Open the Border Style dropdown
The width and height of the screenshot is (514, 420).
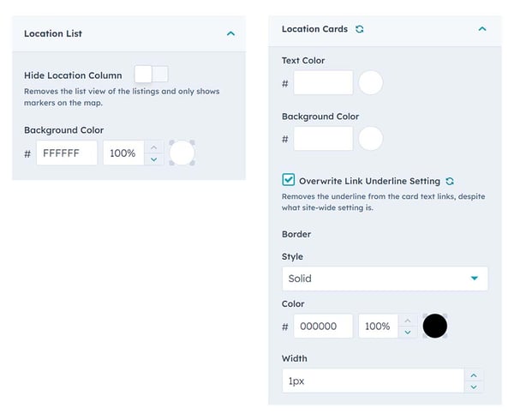tap(385, 279)
